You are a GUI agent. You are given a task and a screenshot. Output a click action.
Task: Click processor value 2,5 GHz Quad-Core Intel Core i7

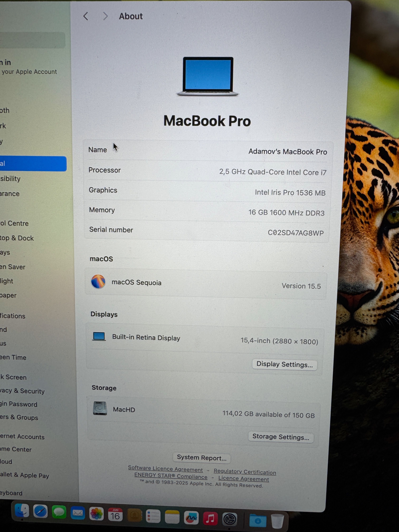coord(273,172)
